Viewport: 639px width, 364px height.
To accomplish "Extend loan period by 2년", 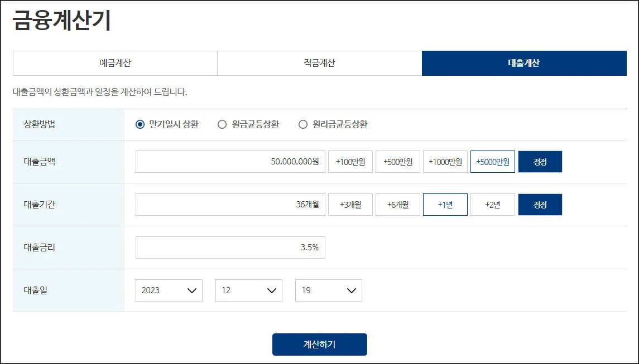I will pos(492,204).
